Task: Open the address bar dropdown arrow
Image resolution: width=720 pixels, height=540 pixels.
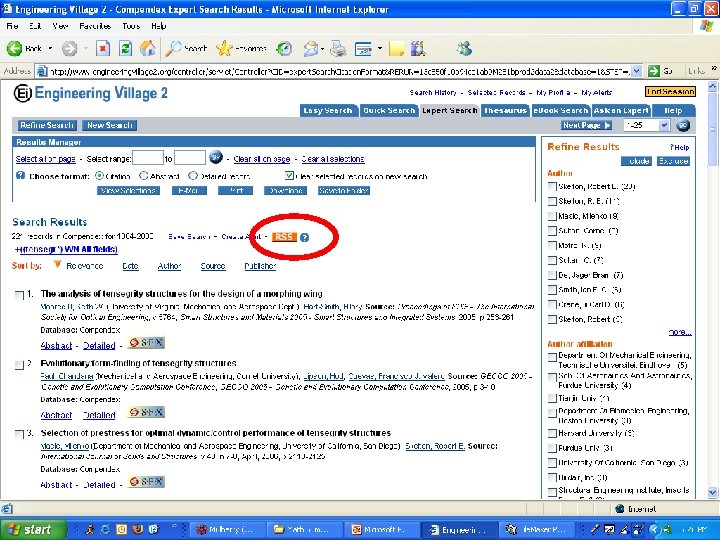Action: [636, 71]
